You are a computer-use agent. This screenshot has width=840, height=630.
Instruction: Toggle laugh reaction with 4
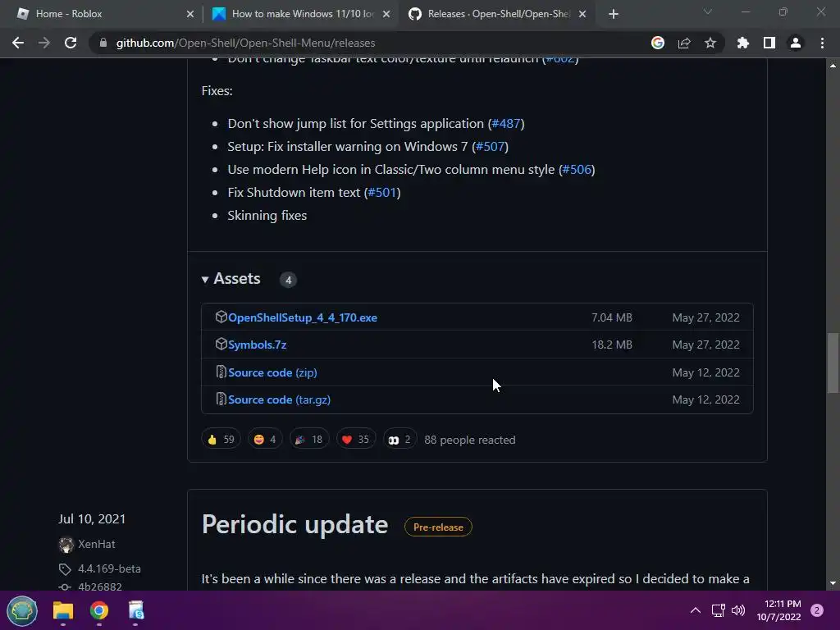[x=265, y=440]
